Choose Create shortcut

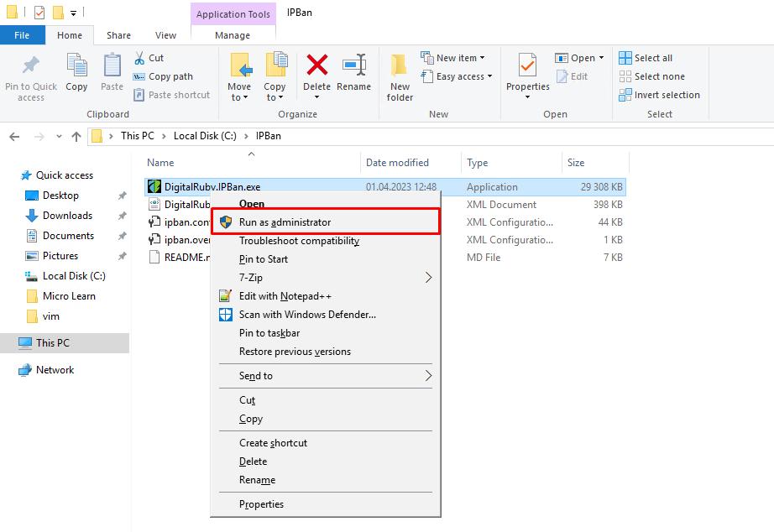[325, 443]
